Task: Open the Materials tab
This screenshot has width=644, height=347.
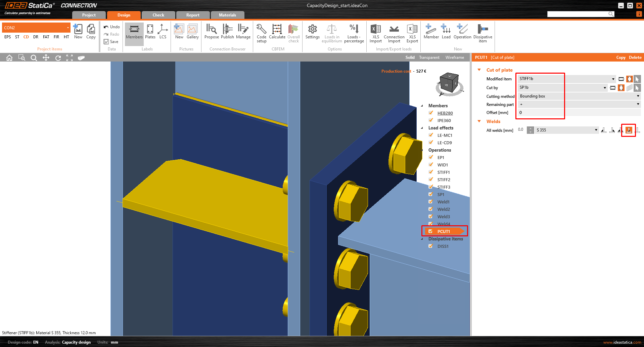Action: coord(227,15)
